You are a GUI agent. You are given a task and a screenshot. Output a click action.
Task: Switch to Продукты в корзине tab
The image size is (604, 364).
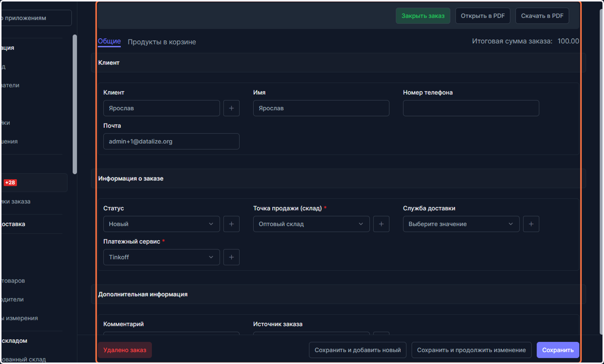(162, 42)
